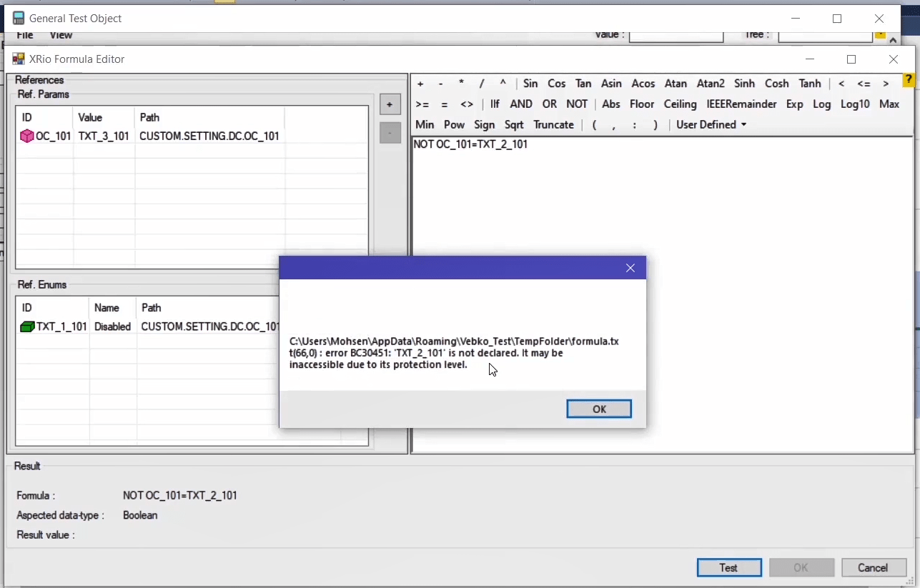Close the error message dialog
920x588 pixels.
630,268
